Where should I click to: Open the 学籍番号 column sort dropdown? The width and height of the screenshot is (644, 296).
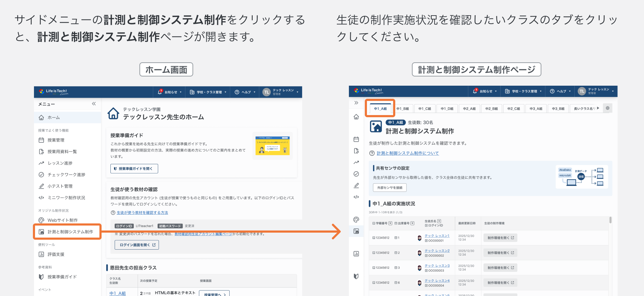(390, 223)
